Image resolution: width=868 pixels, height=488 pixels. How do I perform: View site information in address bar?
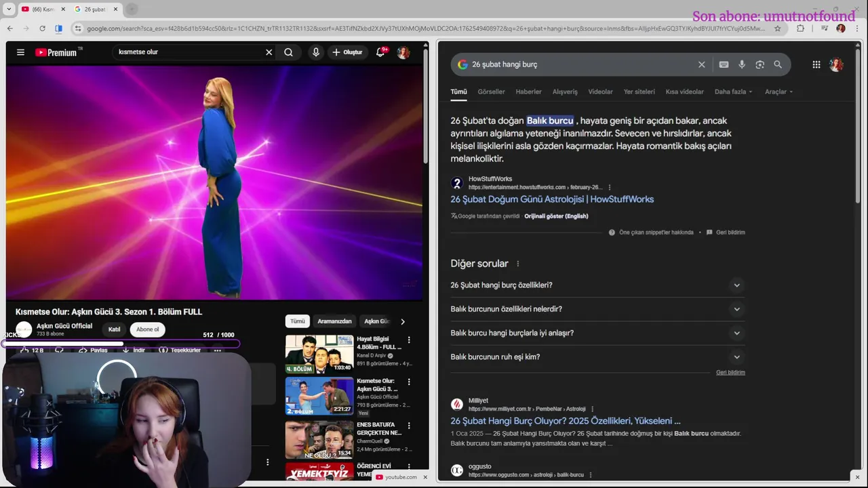click(x=78, y=28)
